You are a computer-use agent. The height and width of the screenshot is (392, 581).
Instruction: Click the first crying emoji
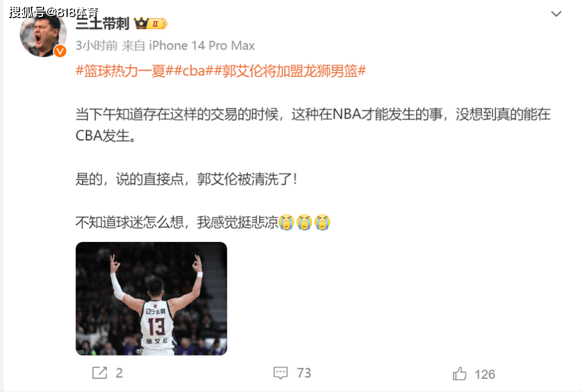(286, 222)
